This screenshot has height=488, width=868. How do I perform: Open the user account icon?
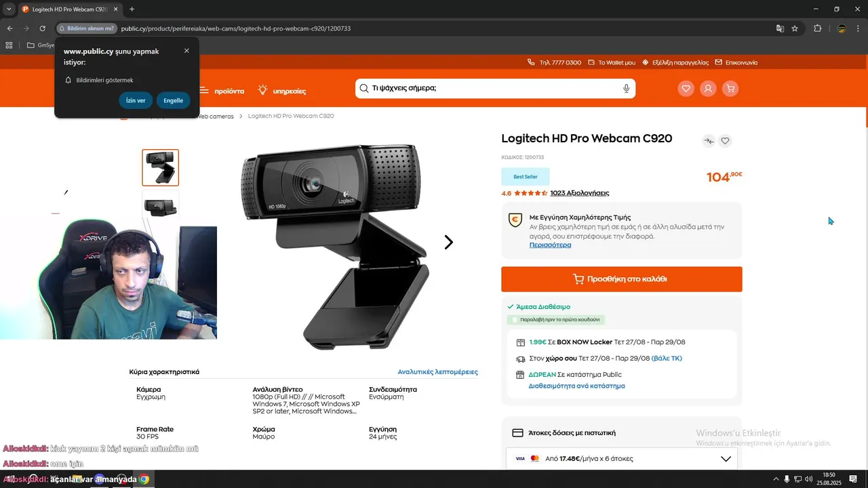708,88
